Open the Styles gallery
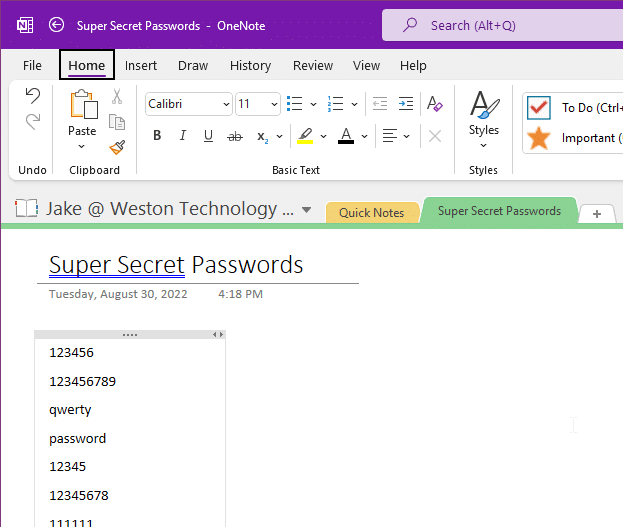623x527 pixels. point(484,120)
